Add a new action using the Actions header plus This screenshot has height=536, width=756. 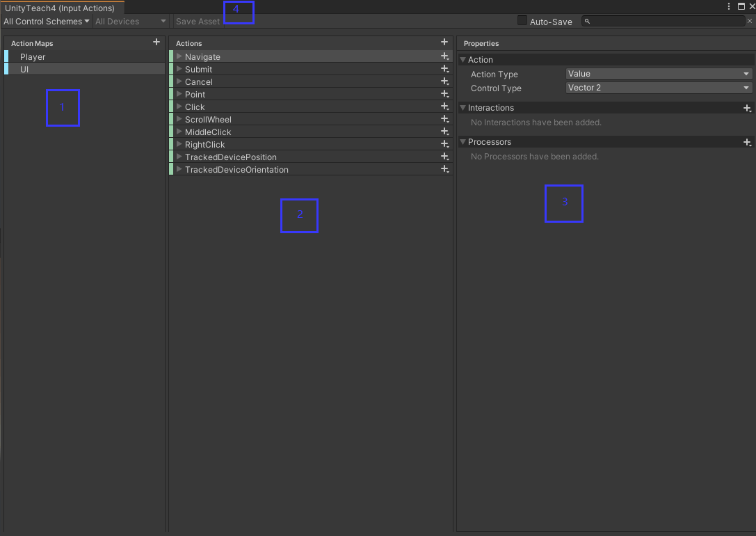(x=444, y=42)
